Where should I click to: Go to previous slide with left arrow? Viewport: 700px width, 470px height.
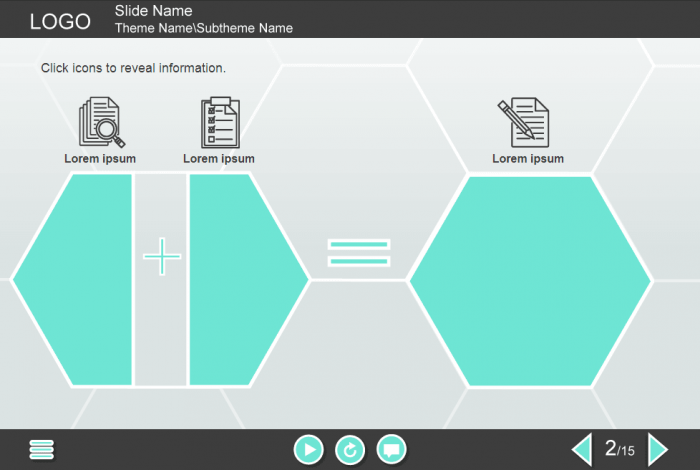581,450
